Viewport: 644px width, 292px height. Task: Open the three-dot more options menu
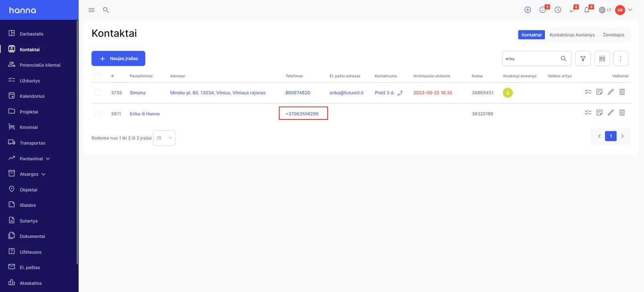621,59
